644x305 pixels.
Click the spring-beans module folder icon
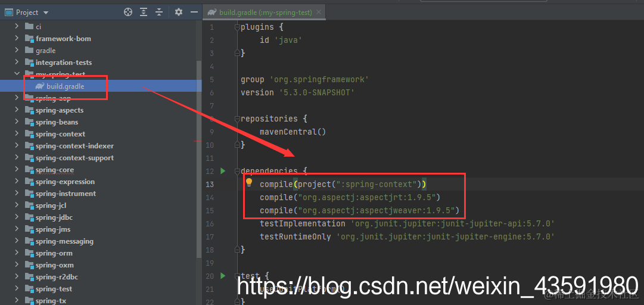29,122
